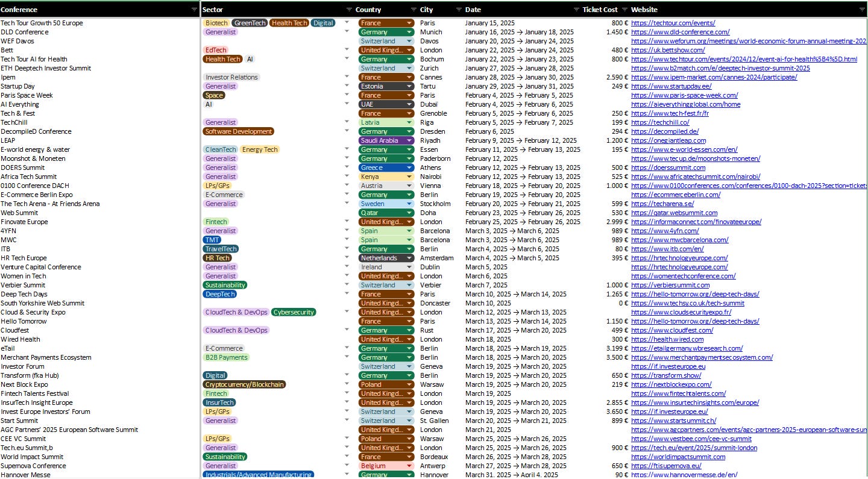Expand the Ireland country dropdown
Image resolution: width=868 pixels, height=479 pixels.
point(409,267)
